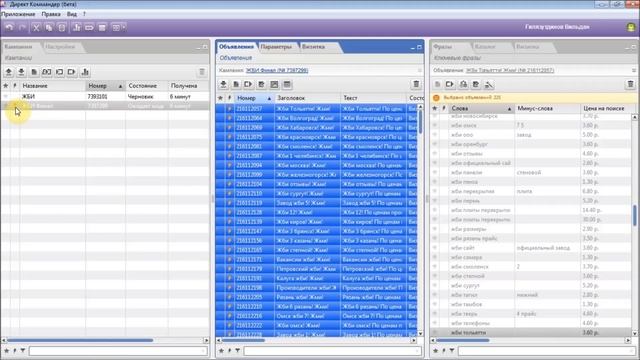Open ad link 'Жби Тольятти! Жми!' in Phrases panel
Viewport: 640px width, 360px height.
[x=510, y=70]
